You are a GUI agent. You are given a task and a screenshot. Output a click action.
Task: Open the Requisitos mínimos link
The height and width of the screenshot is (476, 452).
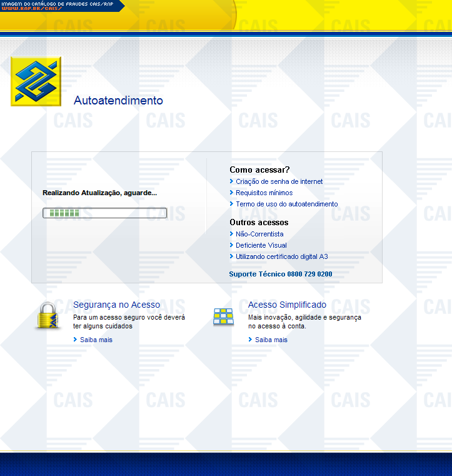264,193
